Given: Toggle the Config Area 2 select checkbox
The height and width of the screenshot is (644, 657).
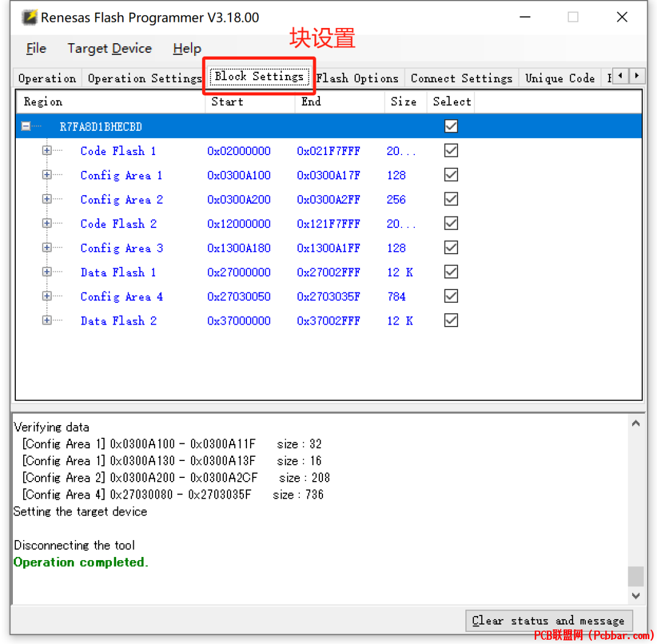Looking at the screenshot, I should click(451, 199).
